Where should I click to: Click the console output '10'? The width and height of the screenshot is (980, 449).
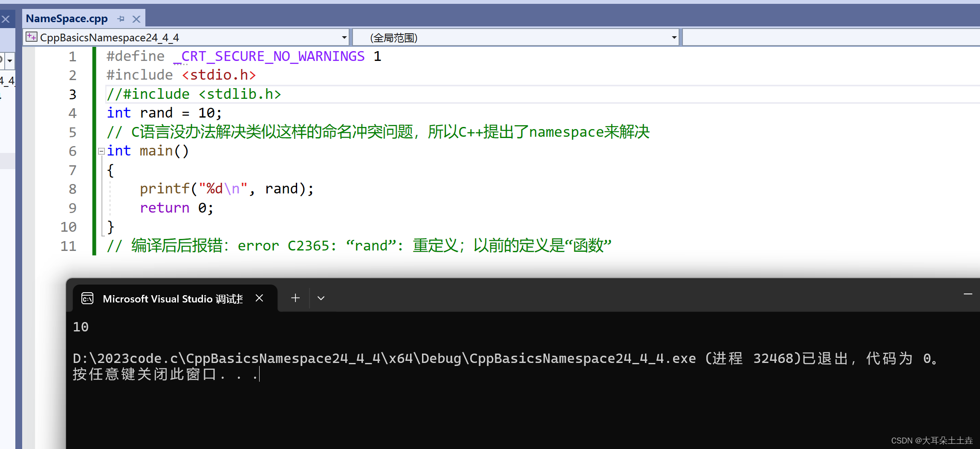coord(81,327)
